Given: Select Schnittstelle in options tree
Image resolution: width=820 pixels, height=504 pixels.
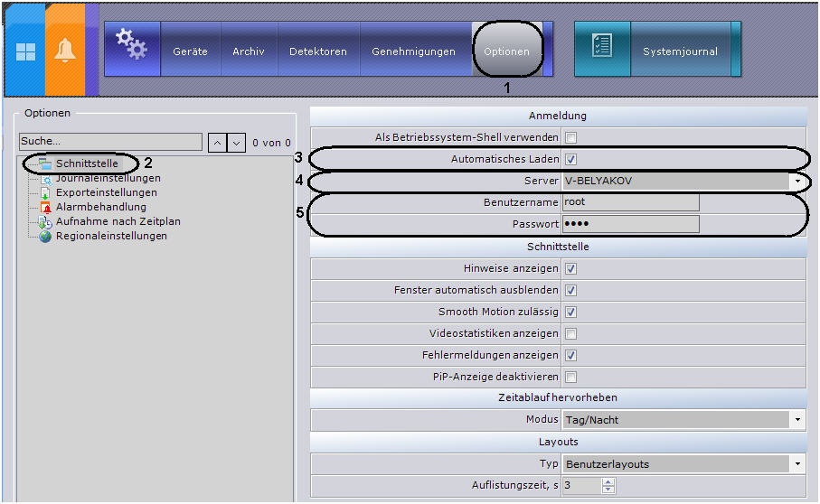Looking at the screenshot, I should point(87,163).
